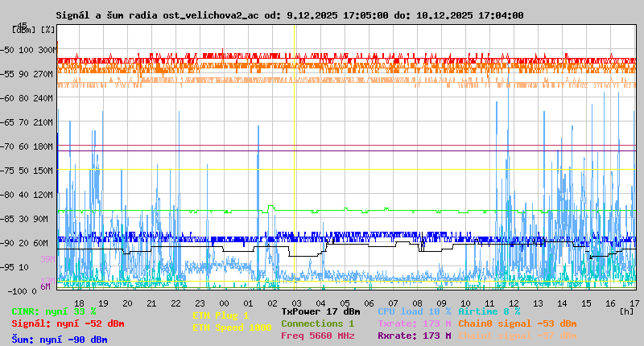Click the '-50 100 300M' y-axis label
644x346 pixels.
[x=27, y=50]
